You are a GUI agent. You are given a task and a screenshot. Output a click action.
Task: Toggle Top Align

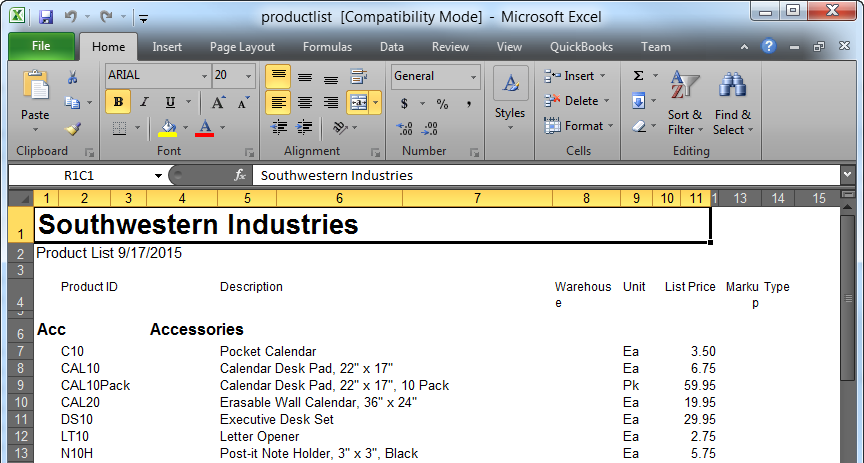(x=278, y=76)
